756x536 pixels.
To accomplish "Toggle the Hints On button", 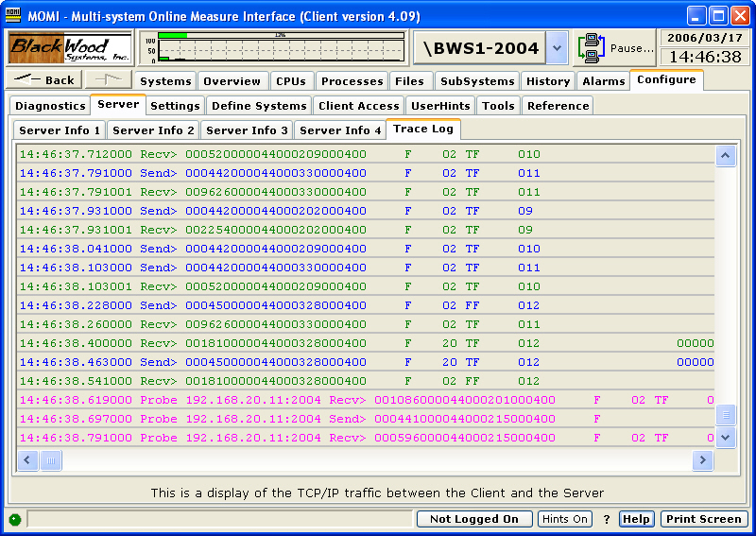I will click(564, 519).
